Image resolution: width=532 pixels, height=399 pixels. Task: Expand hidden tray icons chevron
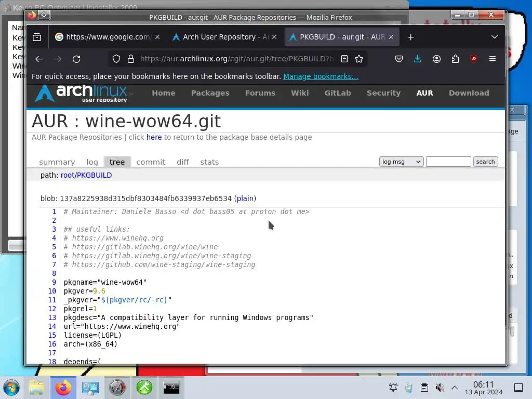click(455, 388)
